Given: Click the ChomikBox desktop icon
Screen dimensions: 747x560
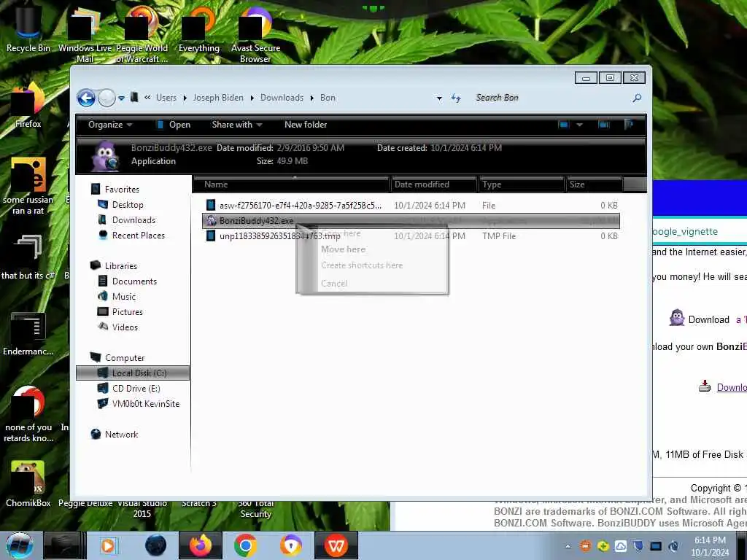Looking at the screenshot, I should pos(28,484).
